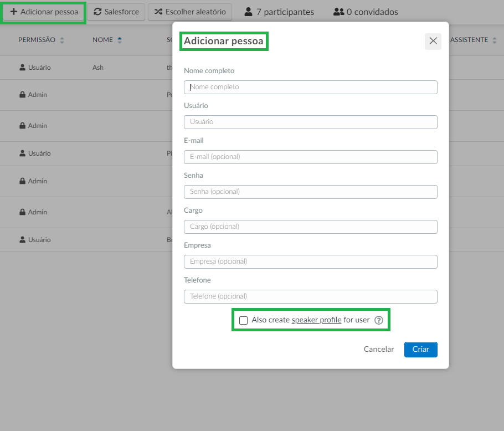Click the name Ash in table

point(98,68)
